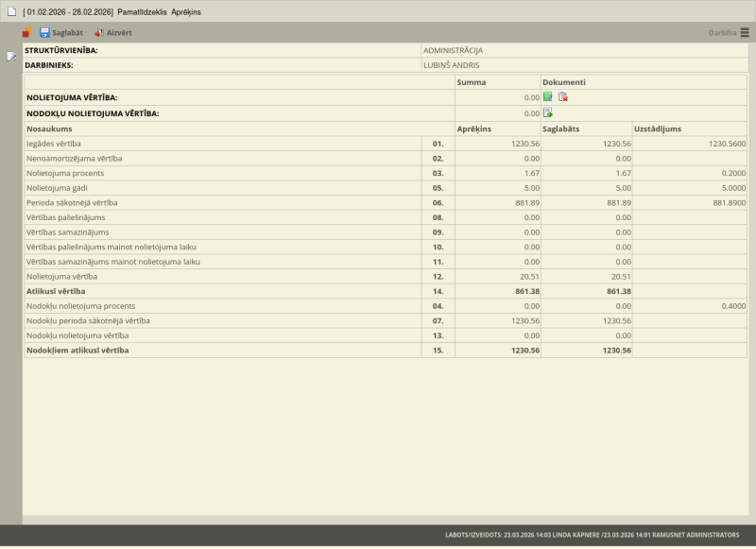Save the calculation with Saglabāt

(60, 32)
